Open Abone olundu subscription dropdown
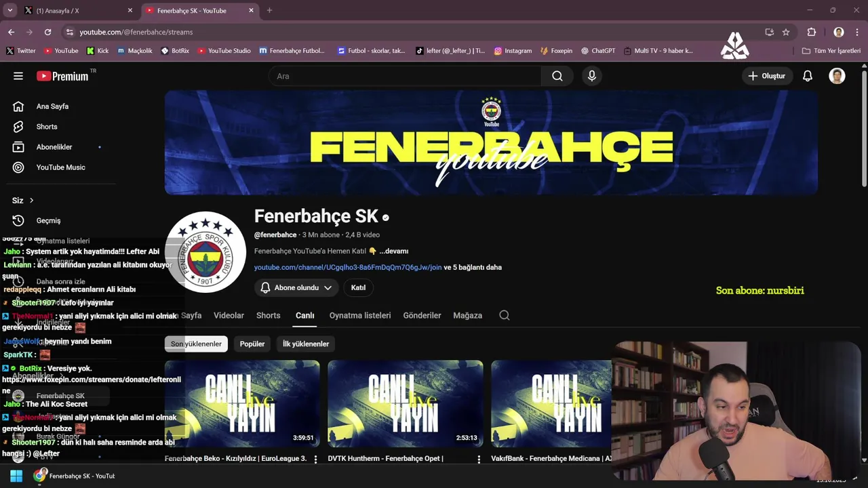868x488 pixels. (296, 287)
